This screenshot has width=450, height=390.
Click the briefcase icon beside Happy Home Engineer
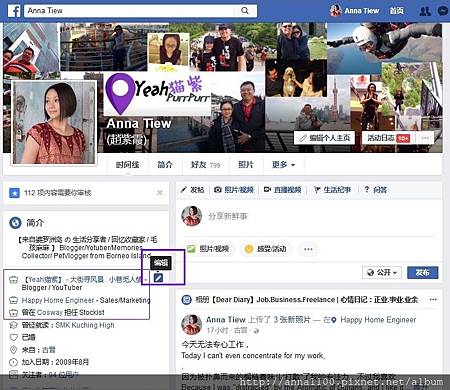pos(13,300)
